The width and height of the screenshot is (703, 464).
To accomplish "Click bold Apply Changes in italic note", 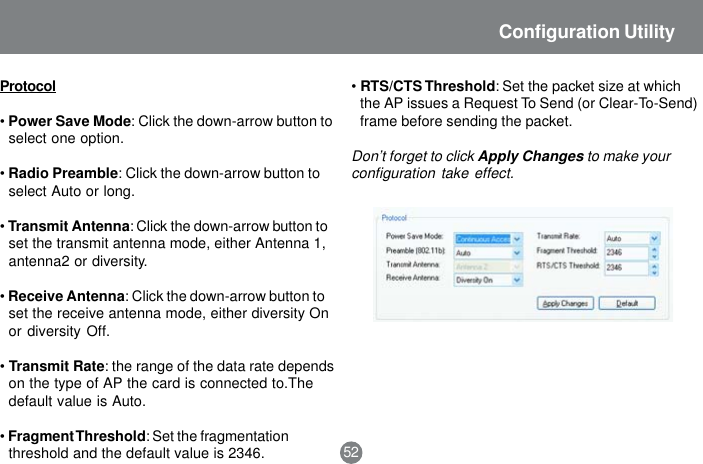I will tap(531, 156).
